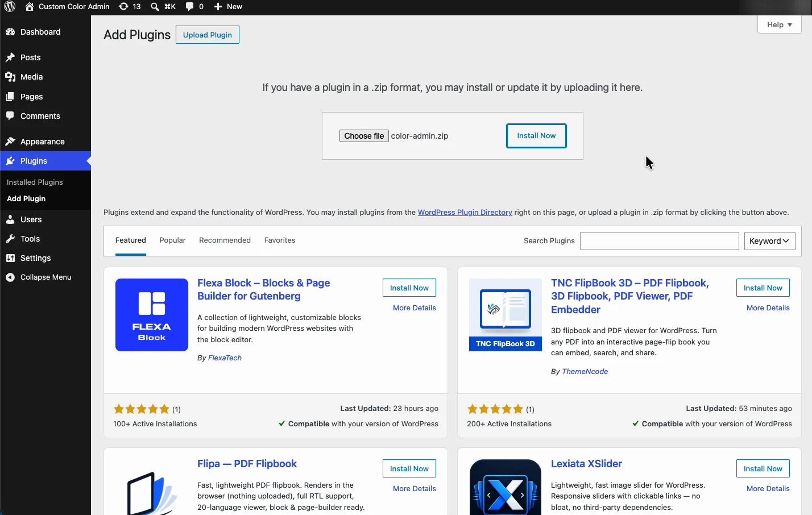Click Install Now for color-admin.zip upload
This screenshot has height=515, width=812.
coord(536,136)
